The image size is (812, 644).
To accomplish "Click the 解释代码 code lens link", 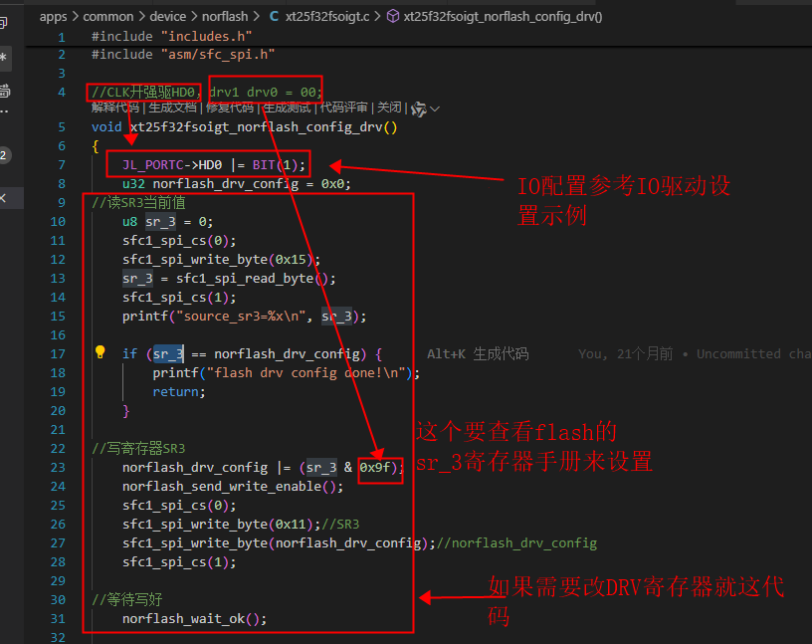I will tap(115, 107).
